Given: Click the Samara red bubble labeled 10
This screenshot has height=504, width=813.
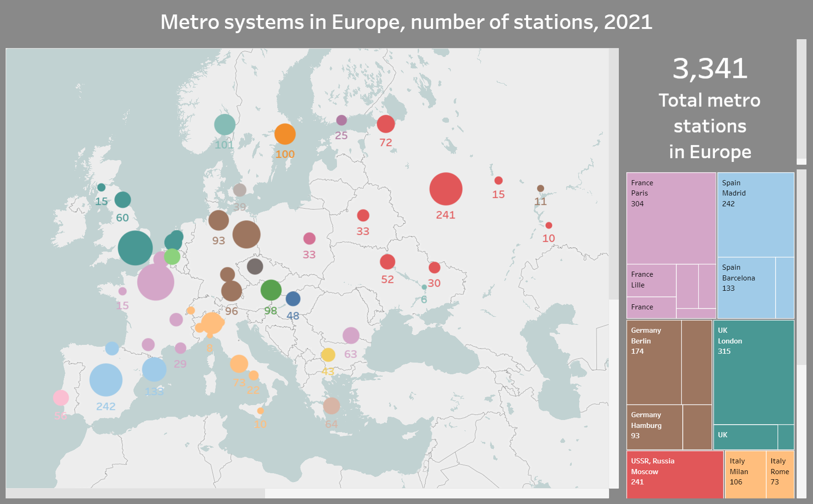Looking at the screenshot, I should [x=549, y=225].
